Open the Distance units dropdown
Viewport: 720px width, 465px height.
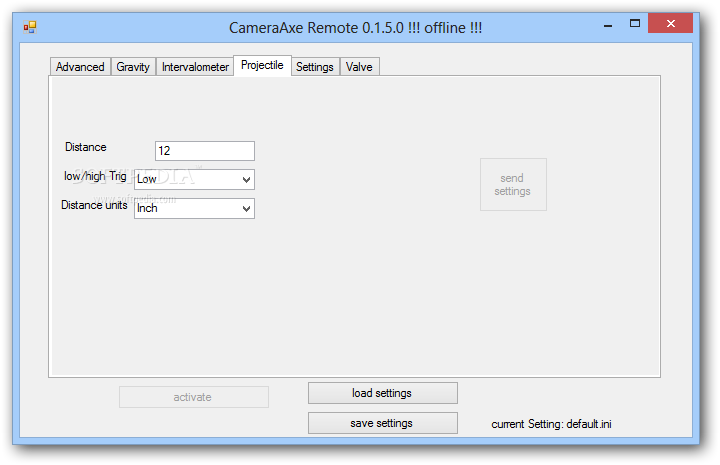coord(194,208)
